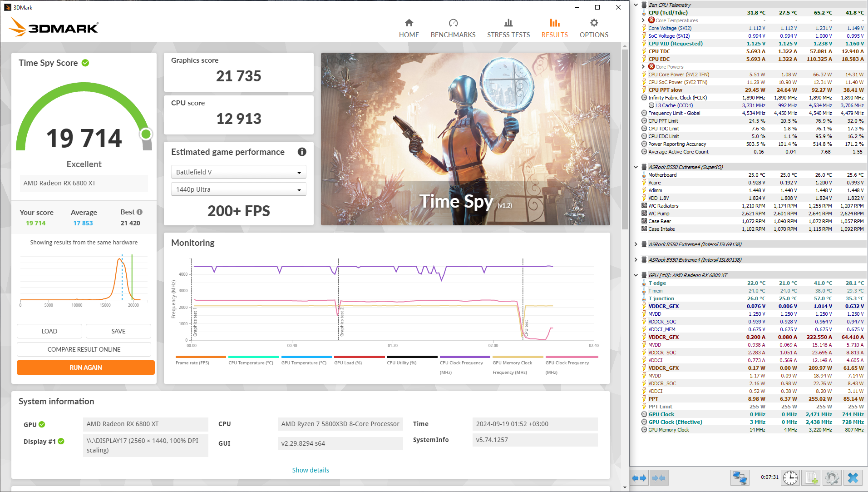
Task: Open the 1440p Ultra preset dropdown
Action: [239, 189]
